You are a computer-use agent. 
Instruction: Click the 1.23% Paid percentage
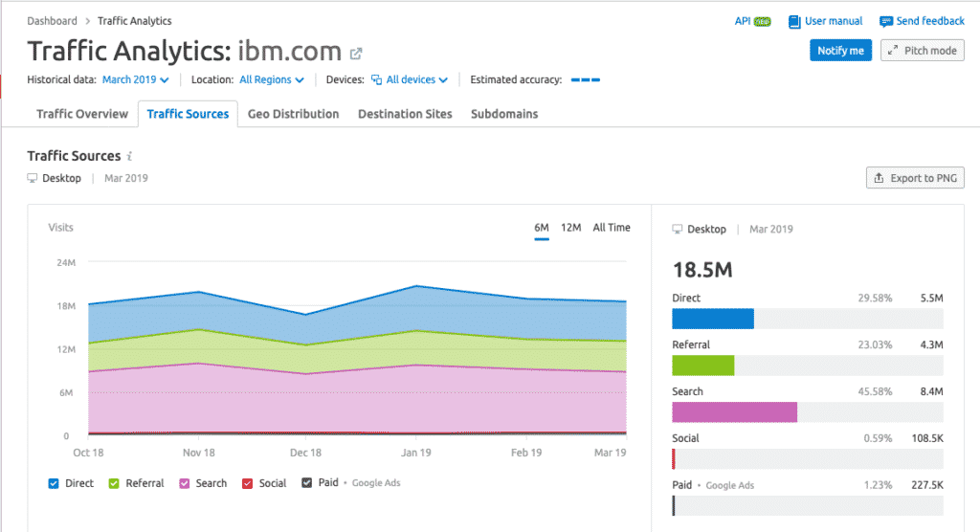click(879, 485)
